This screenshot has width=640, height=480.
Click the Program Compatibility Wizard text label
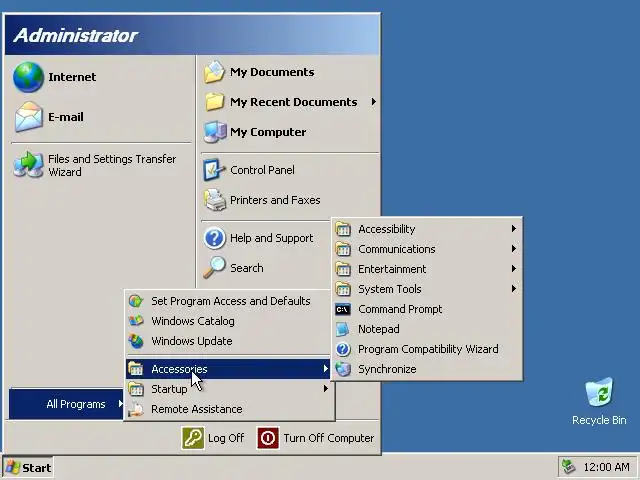(428, 349)
